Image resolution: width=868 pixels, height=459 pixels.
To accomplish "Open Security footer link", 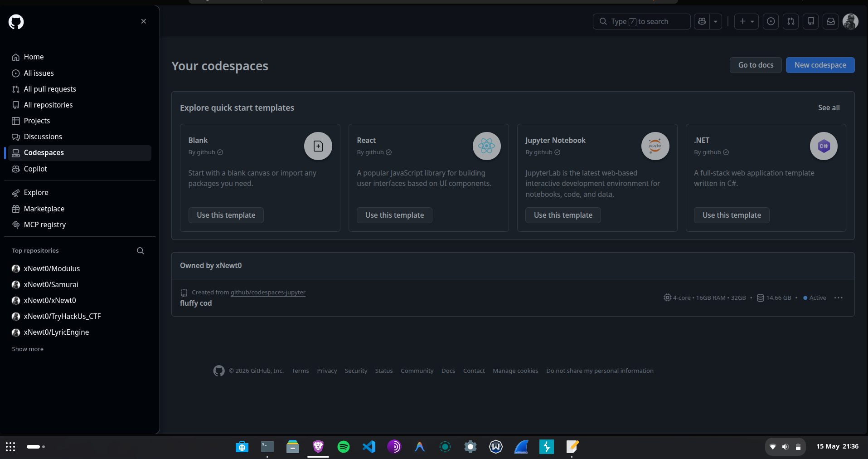I will coord(356,371).
